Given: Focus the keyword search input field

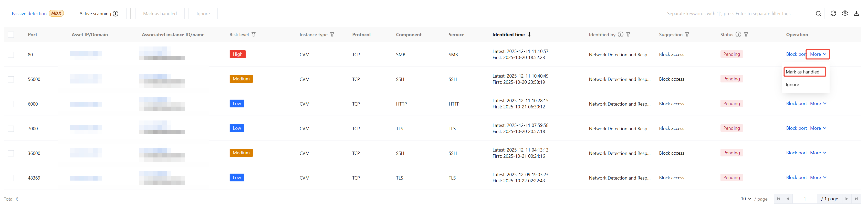Looking at the screenshot, I should tap(738, 14).
